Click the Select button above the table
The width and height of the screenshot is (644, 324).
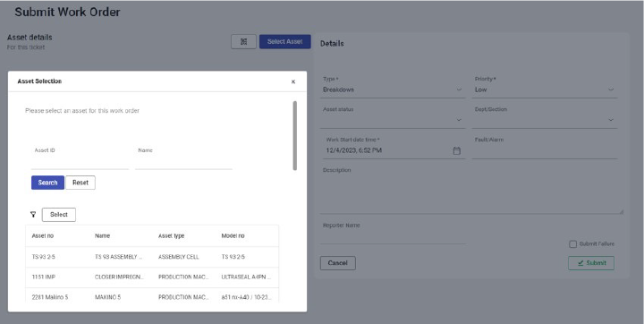[59, 215]
